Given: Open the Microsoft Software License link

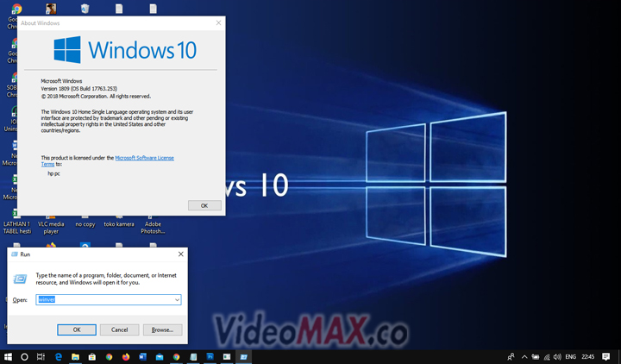Looking at the screenshot, I should [144, 158].
